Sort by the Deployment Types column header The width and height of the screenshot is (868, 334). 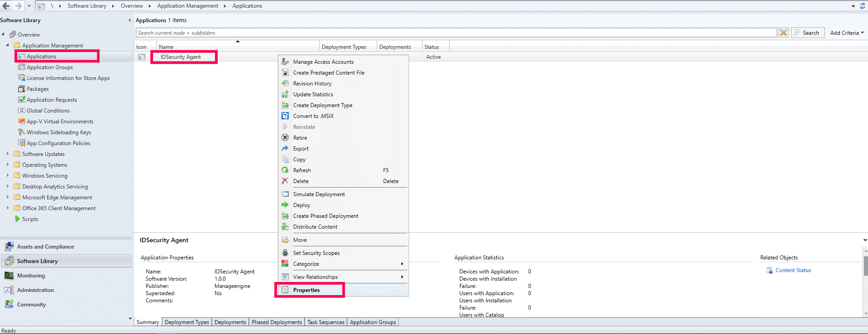point(348,47)
